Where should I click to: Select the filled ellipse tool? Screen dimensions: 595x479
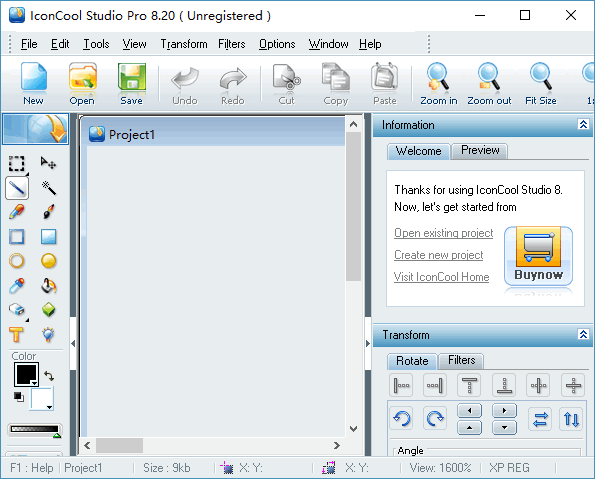(49, 261)
